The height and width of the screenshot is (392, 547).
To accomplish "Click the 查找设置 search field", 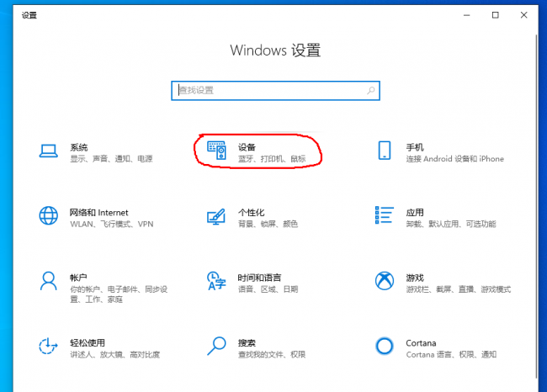I will tap(275, 91).
